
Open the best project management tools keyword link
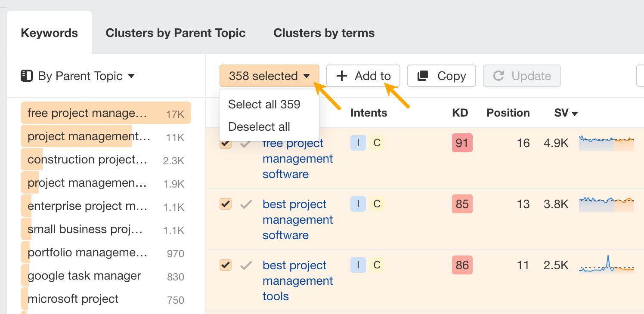(297, 280)
